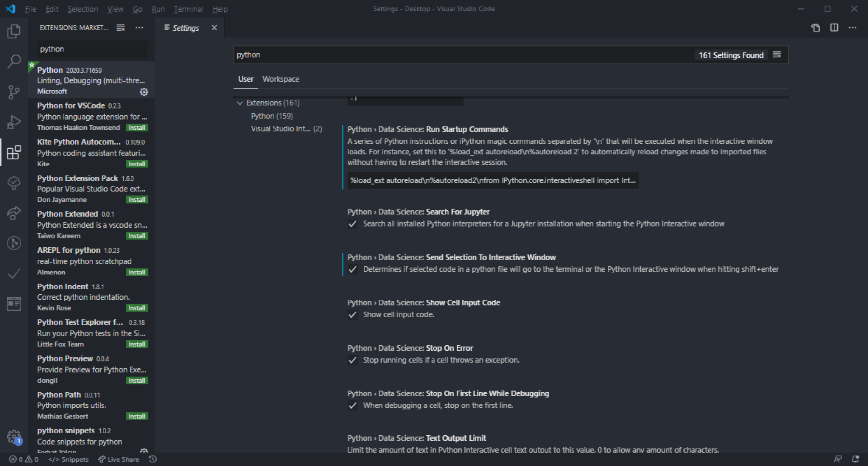
Task: Start Live Share from status bar
Action: (118, 459)
